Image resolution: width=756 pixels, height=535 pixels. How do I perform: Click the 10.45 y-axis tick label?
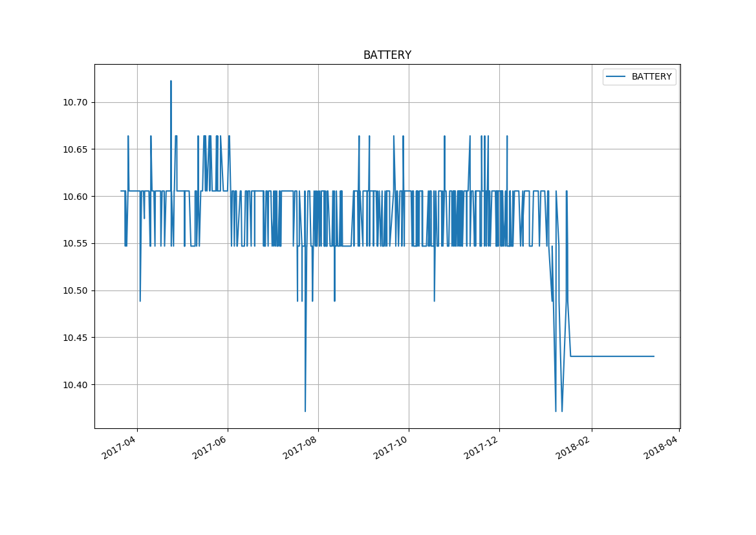point(76,338)
